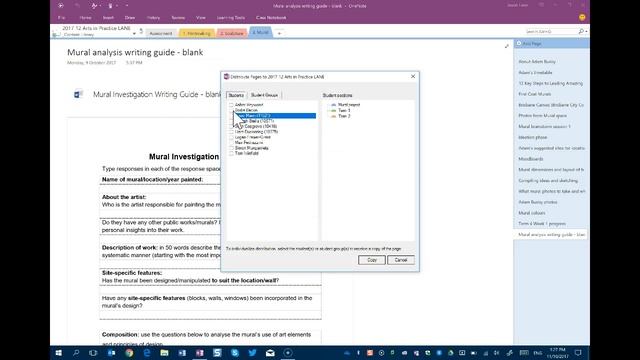Click the notebook icon beside the notebook name
This screenshot has width=640, height=360.
pos(56,34)
